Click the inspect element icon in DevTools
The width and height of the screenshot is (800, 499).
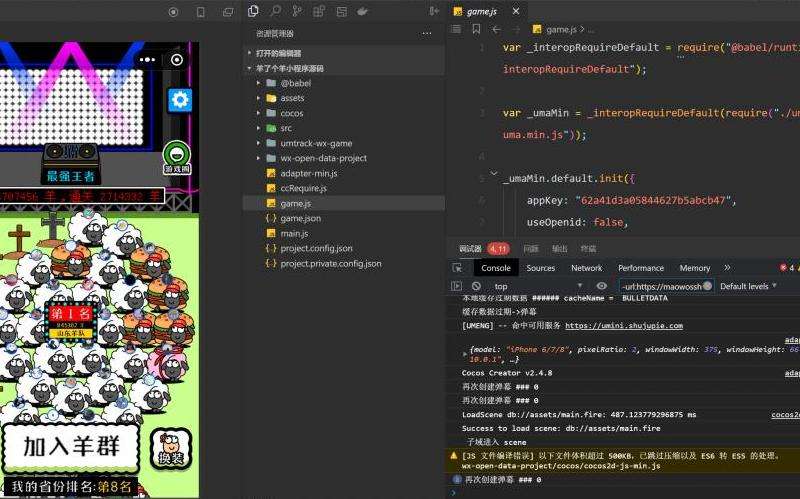tap(457, 268)
